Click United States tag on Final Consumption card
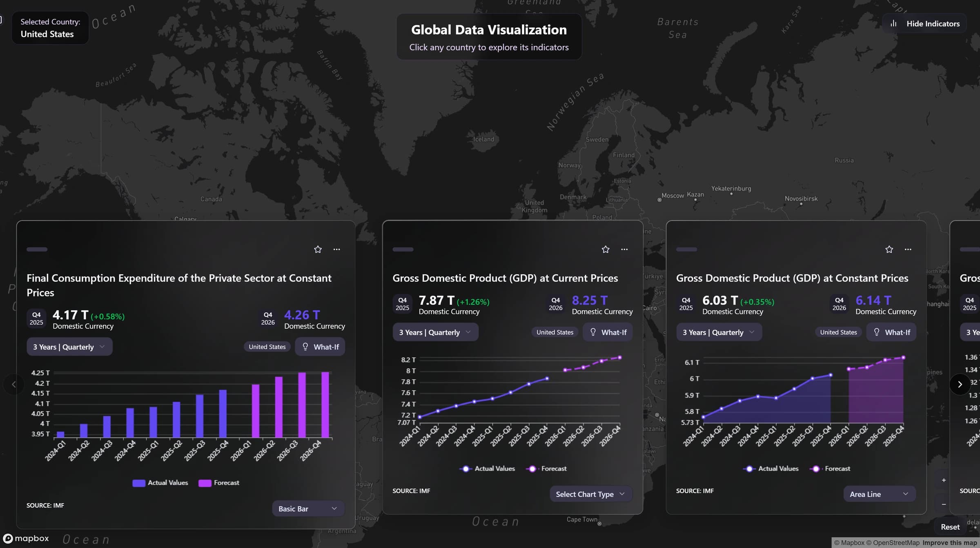The width and height of the screenshot is (980, 548). pos(267,347)
